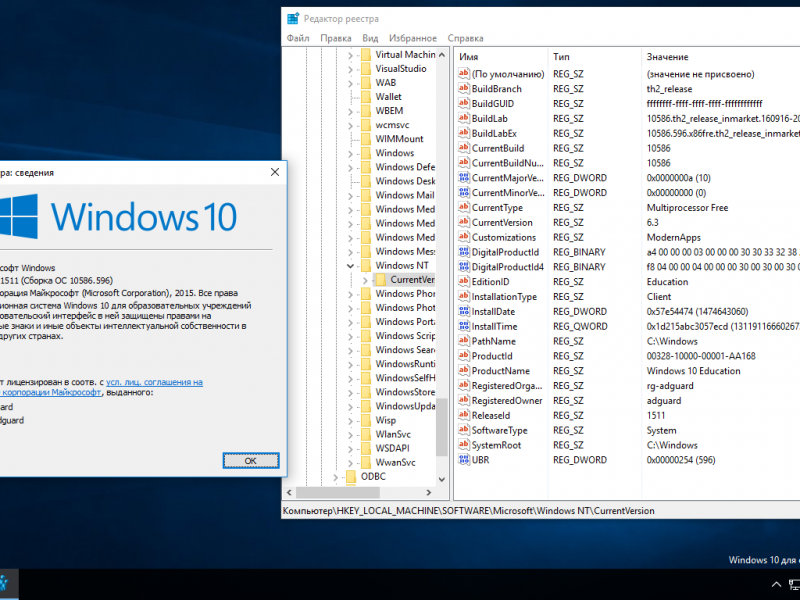Click the 'Multiprocessor Free' value cell

pos(687,208)
